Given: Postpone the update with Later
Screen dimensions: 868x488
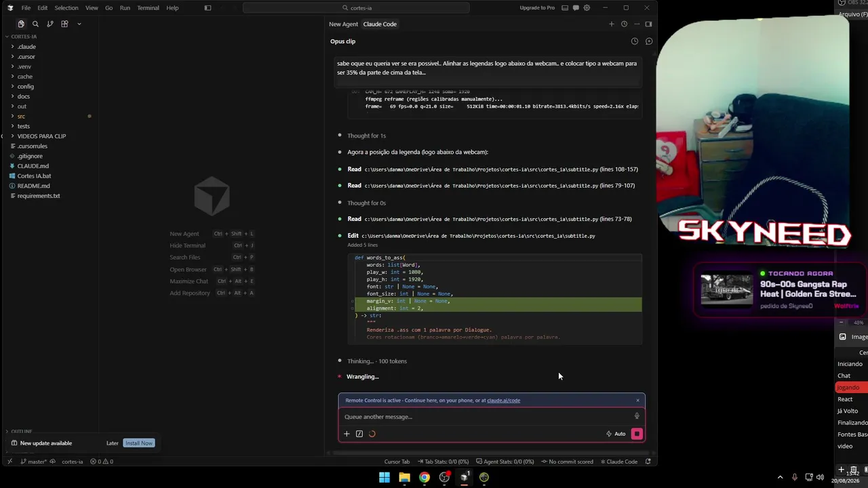Looking at the screenshot, I should tap(113, 443).
